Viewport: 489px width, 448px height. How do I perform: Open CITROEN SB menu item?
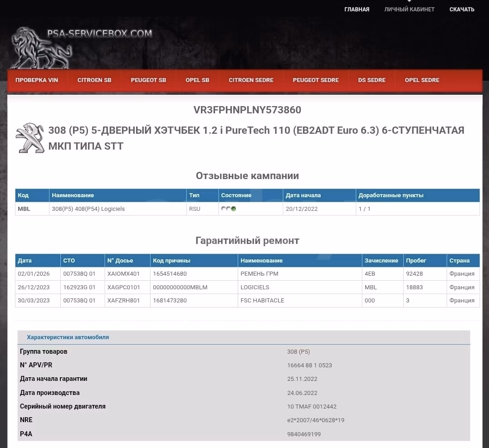(94, 80)
